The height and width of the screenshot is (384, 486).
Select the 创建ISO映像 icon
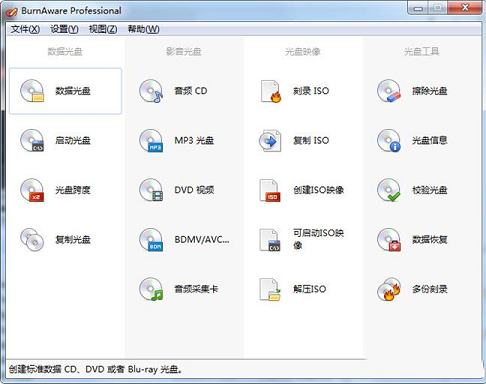click(270, 190)
